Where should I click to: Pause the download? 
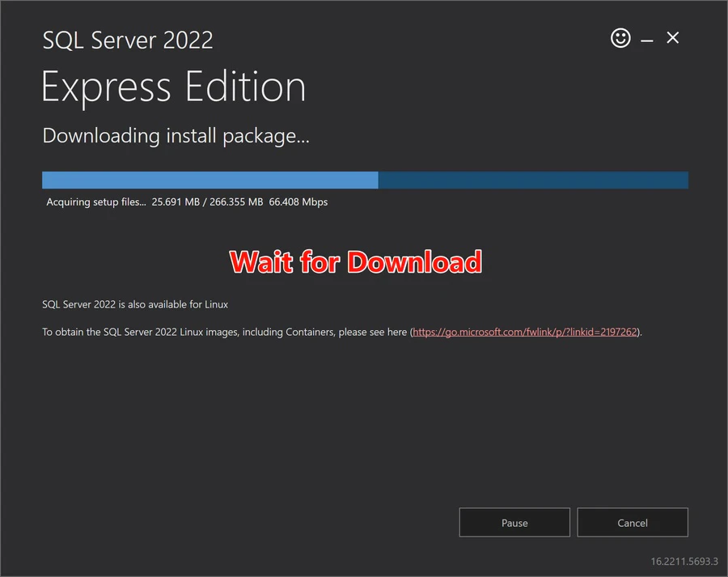pyautogui.click(x=514, y=523)
